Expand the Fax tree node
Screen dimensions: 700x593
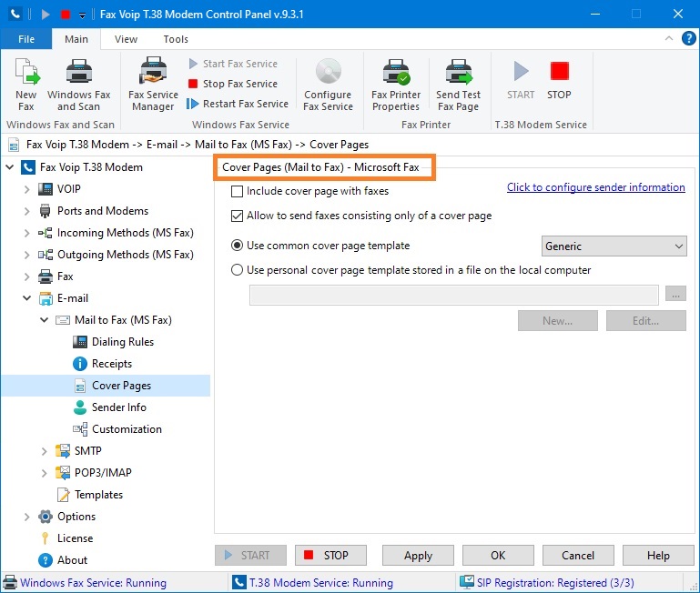(26, 276)
